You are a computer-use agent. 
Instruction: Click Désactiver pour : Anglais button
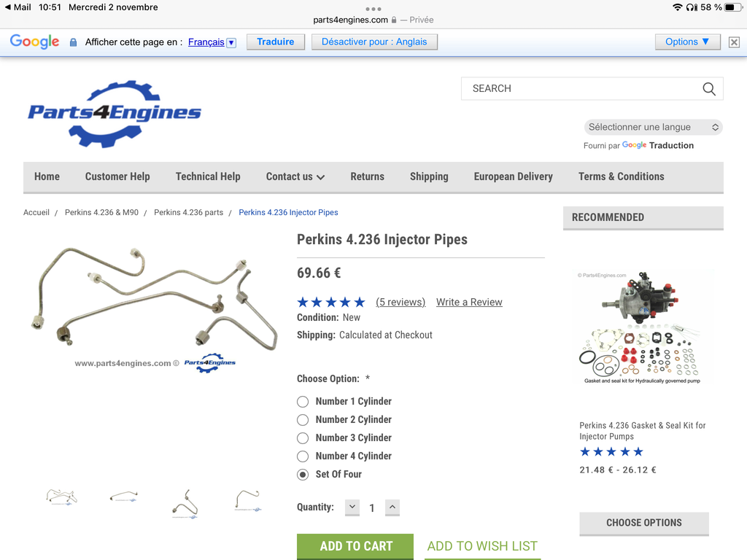click(x=374, y=42)
